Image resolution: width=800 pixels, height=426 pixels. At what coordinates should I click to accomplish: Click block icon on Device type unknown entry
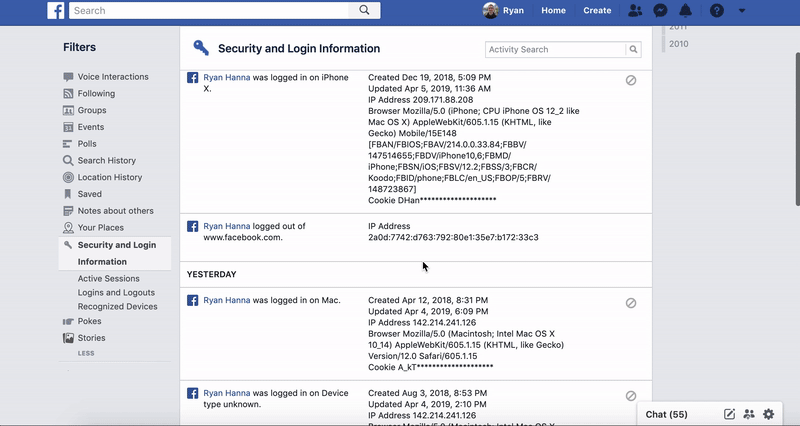[631, 396]
